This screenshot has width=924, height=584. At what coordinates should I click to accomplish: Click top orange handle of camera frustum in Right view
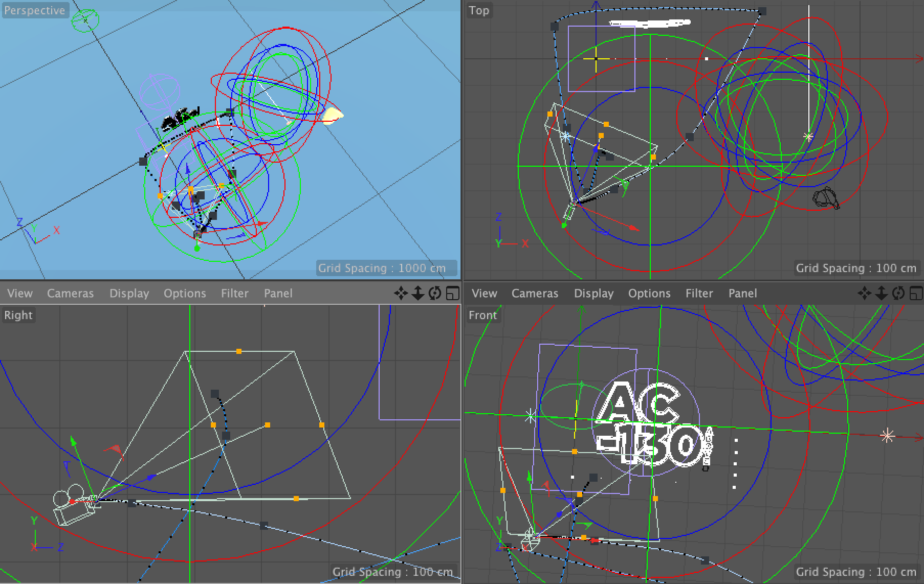[x=239, y=351]
